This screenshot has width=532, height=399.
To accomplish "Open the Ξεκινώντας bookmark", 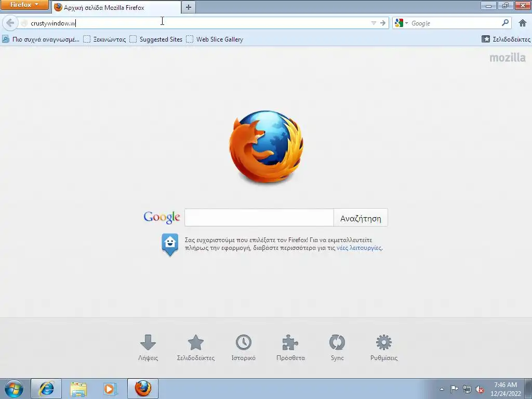I will (x=104, y=39).
